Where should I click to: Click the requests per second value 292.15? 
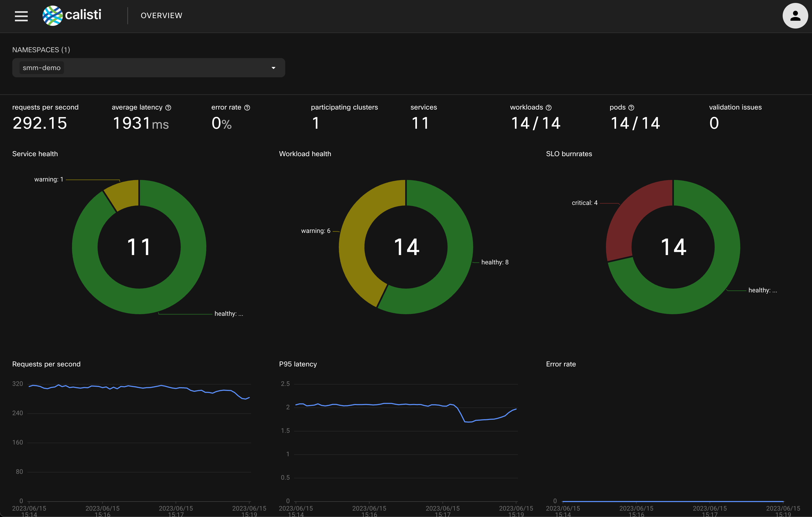click(x=40, y=123)
